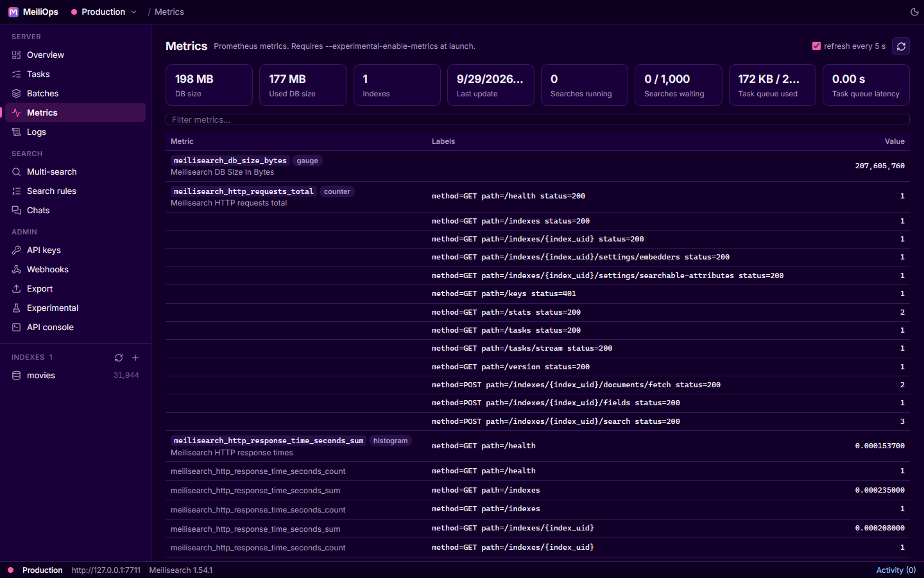
Task: Go to Webhooks page
Action: click(75, 270)
